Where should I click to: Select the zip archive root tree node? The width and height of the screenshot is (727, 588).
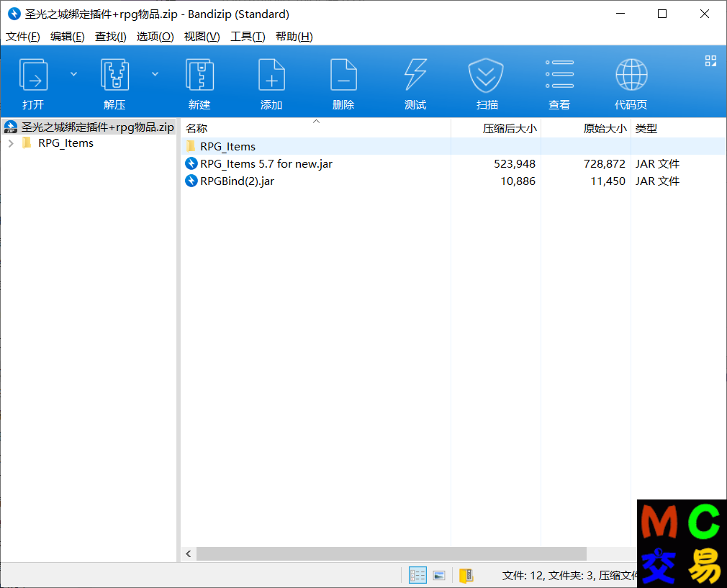pyautogui.click(x=89, y=127)
